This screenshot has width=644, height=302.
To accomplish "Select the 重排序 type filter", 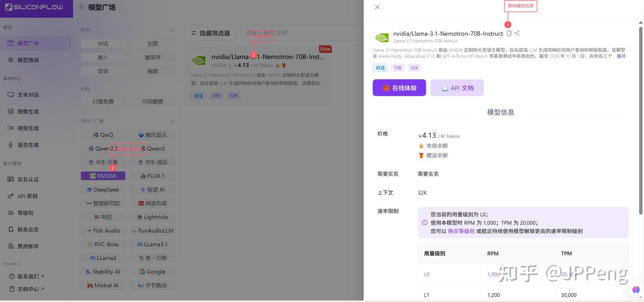I will pos(153,58).
